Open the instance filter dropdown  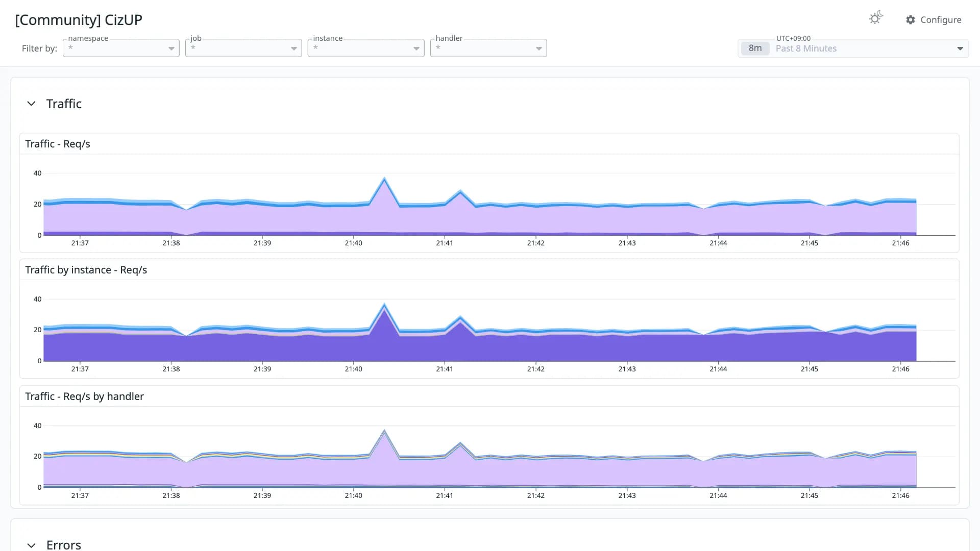pyautogui.click(x=366, y=48)
